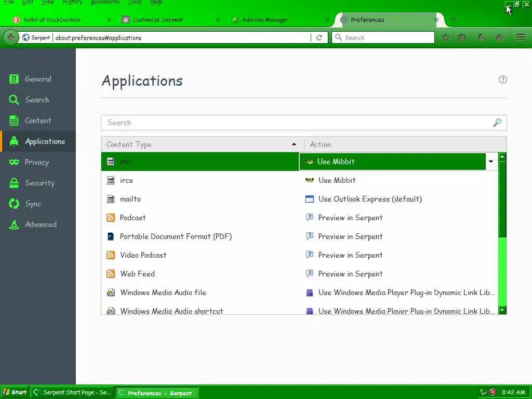Click the back arrow button
The image size is (532, 399).
(10, 37)
